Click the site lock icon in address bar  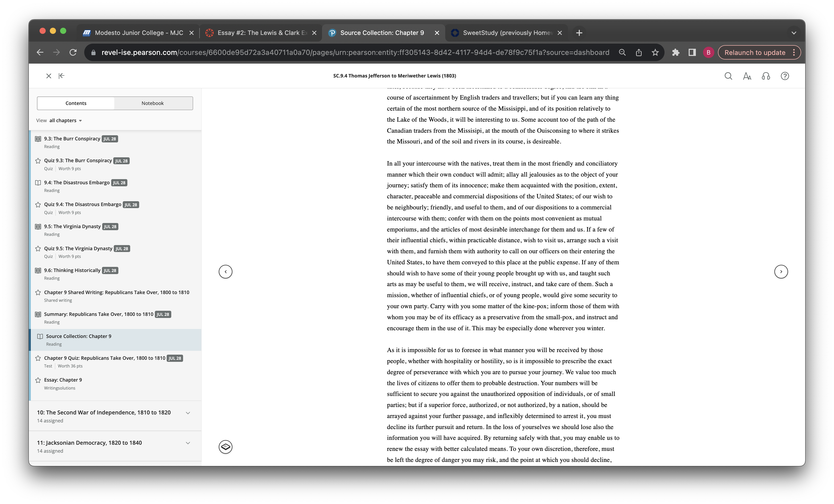pyautogui.click(x=94, y=52)
